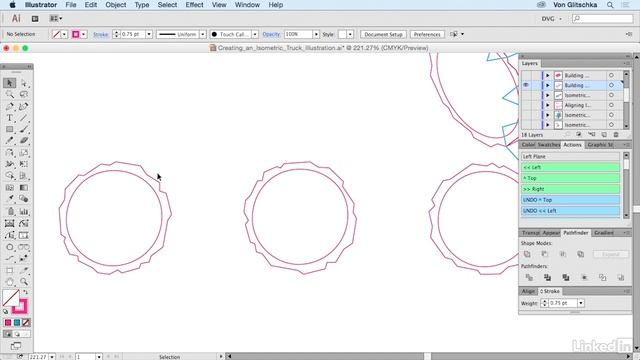Open Weight dropdown in Stroke panel
Screen dimensions: 640x360
581,303
